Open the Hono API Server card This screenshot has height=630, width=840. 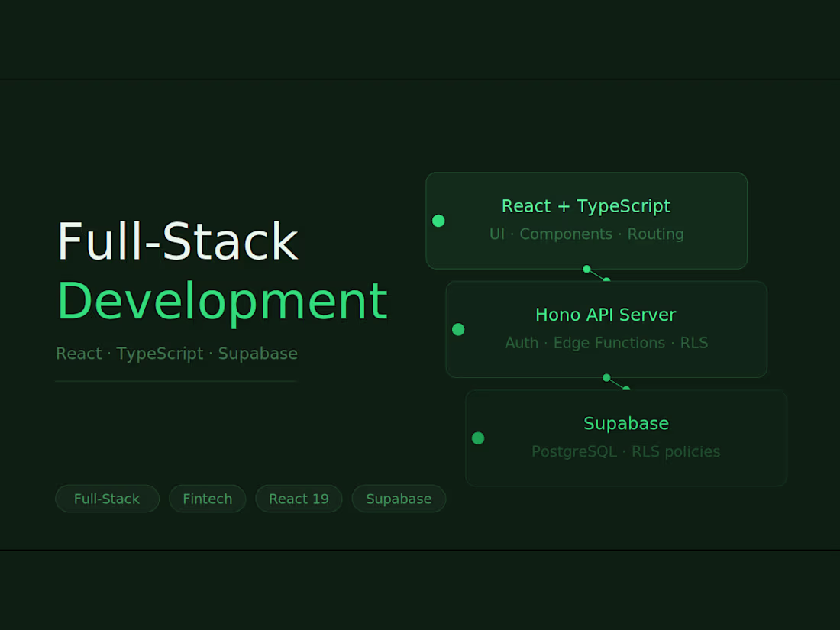[x=606, y=329]
